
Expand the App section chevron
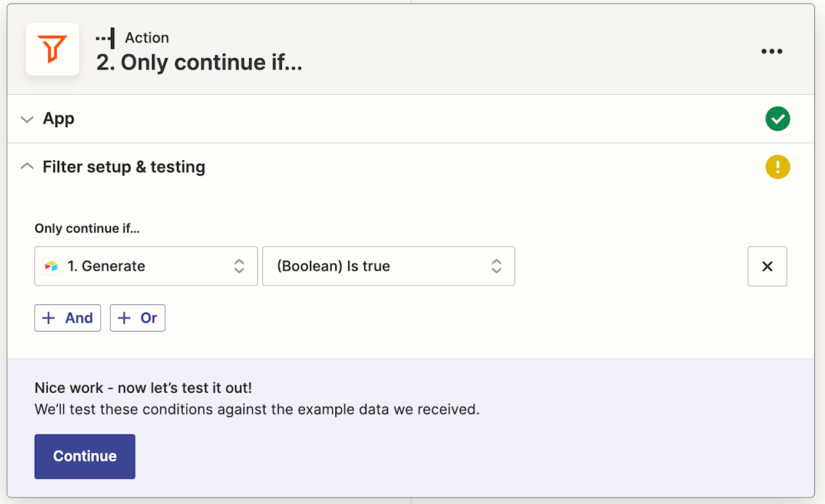27,120
